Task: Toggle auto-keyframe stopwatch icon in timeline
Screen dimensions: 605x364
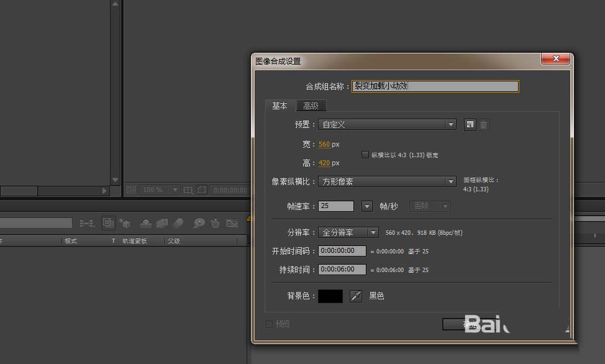Action: [x=215, y=223]
